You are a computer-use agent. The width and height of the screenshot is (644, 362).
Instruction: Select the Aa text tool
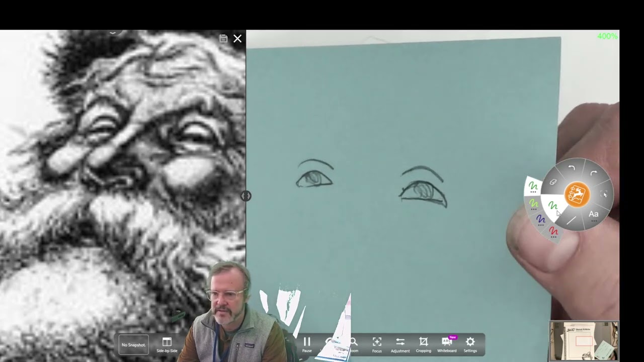tap(594, 215)
